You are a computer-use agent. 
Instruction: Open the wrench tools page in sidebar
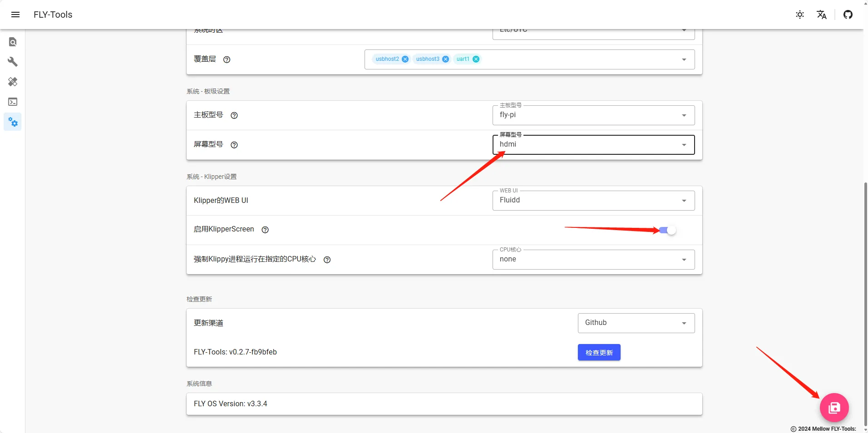[x=13, y=62]
